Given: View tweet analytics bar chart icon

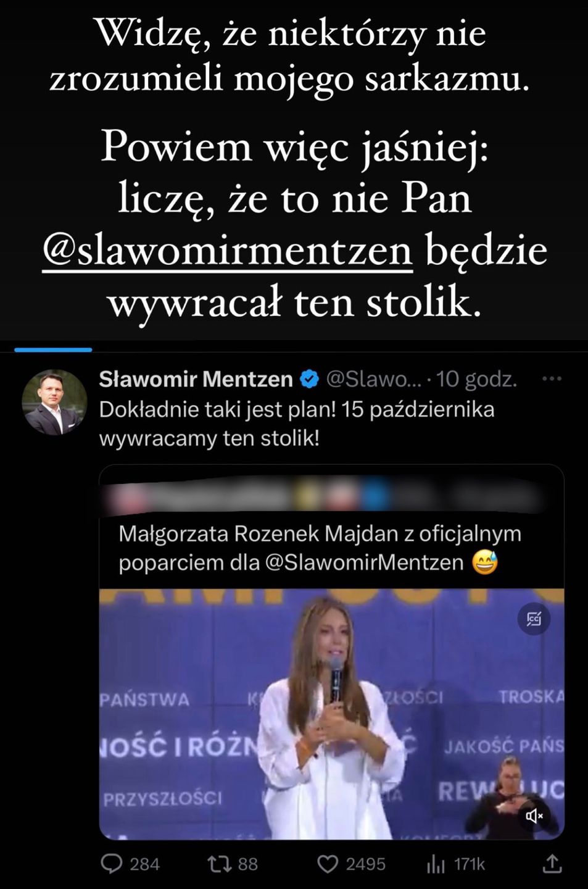Looking at the screenshot, I should (436, 864).
